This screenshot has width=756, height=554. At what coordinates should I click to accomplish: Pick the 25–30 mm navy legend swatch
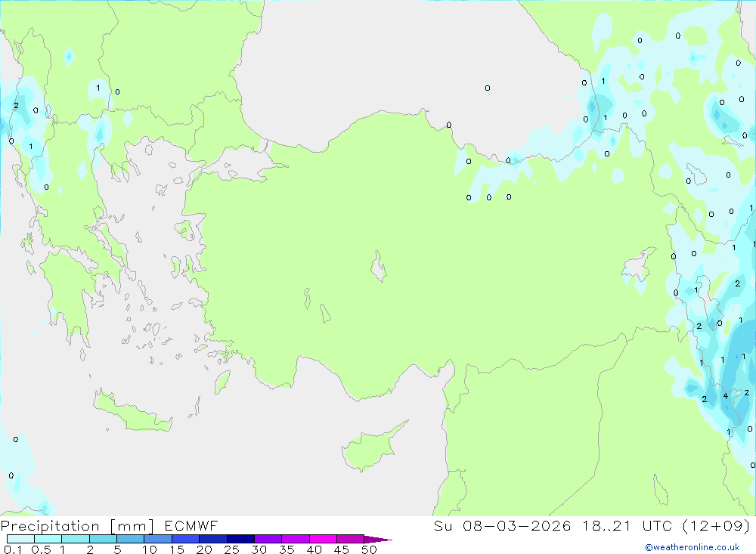coord(240,539)
